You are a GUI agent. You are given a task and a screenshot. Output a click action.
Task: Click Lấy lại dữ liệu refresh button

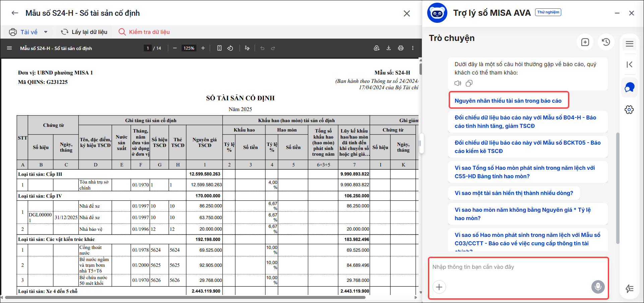coord(84,32)
